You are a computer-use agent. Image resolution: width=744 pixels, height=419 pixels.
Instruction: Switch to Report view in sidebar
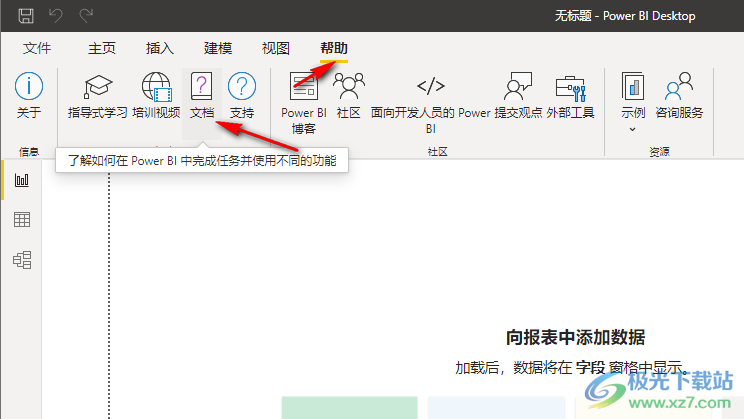click(22, 180)
